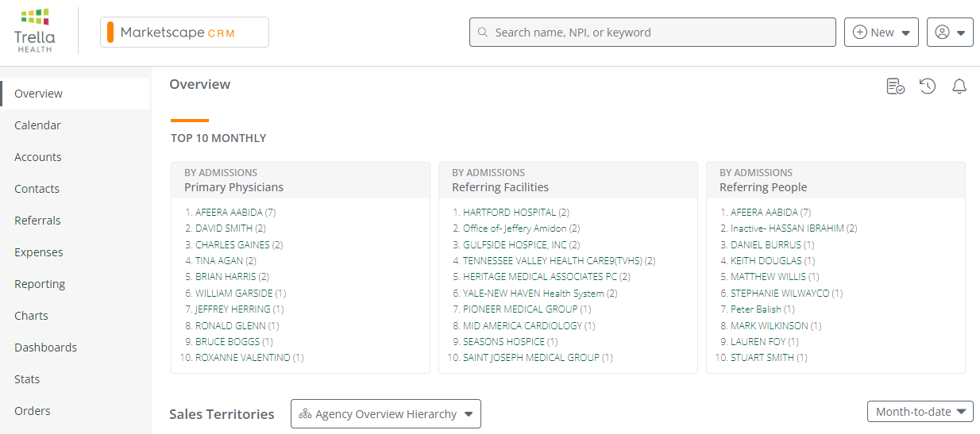The width and height of the screenshot is (980, 434).
Task: Open STUART SMITH referring person
Action: tap(762, 358)
